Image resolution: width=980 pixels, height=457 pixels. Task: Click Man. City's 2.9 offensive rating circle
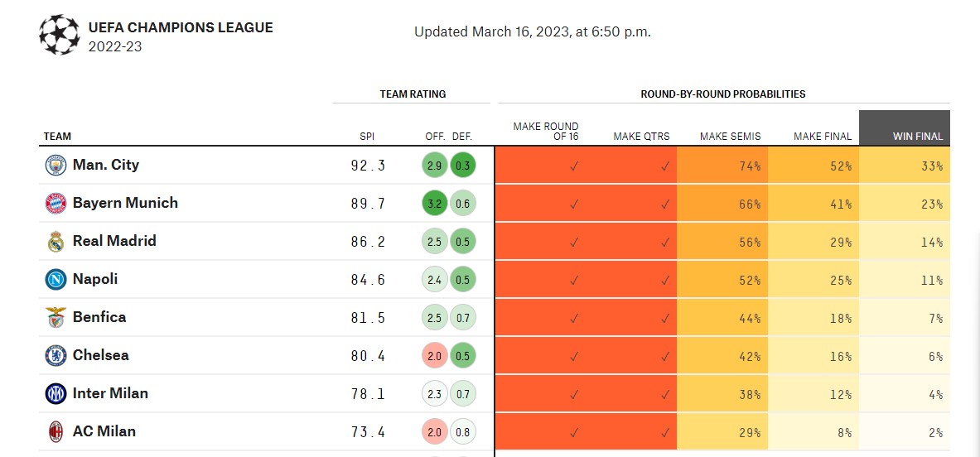433,166
